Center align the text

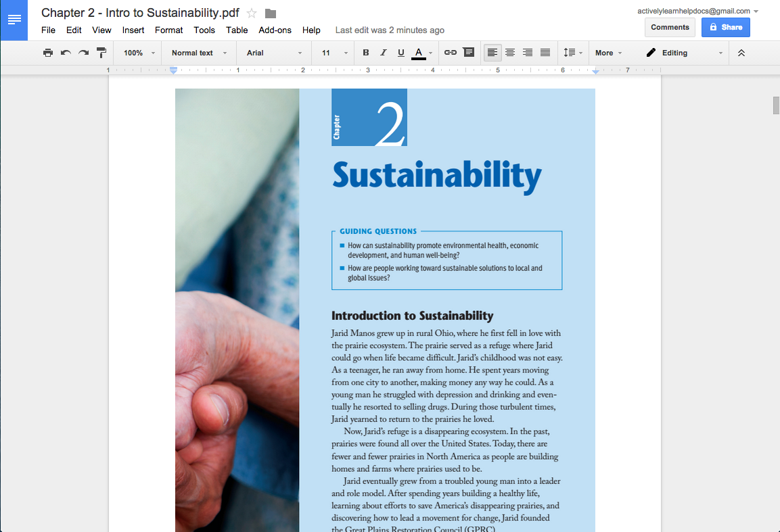(x=510, y=53)
